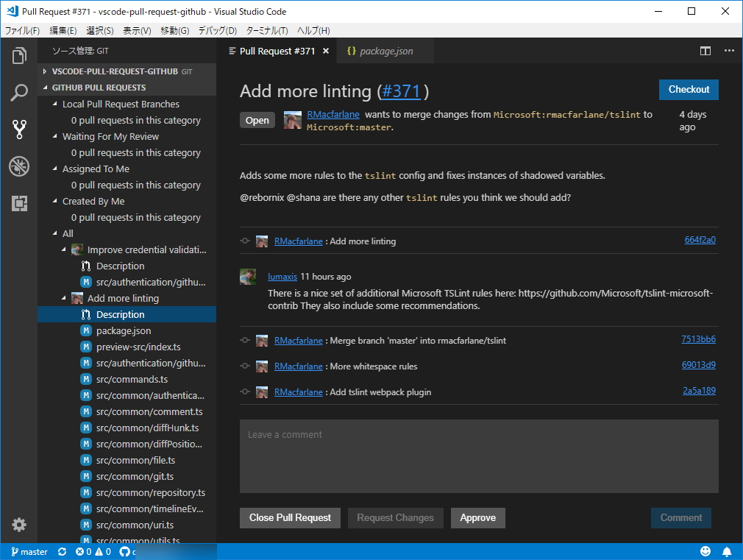Open the Debug view in activity bar

[19, 166]
